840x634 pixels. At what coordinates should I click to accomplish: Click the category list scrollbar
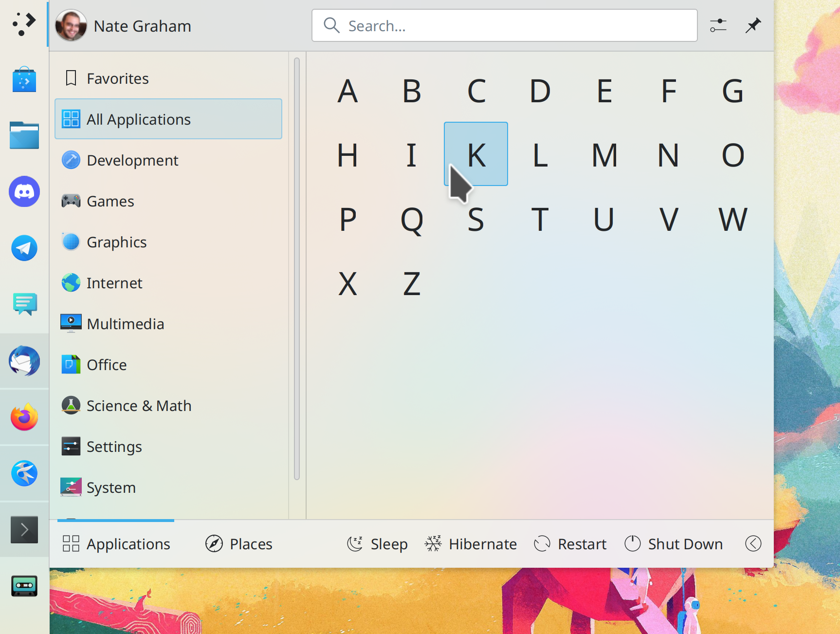(297, 268)
